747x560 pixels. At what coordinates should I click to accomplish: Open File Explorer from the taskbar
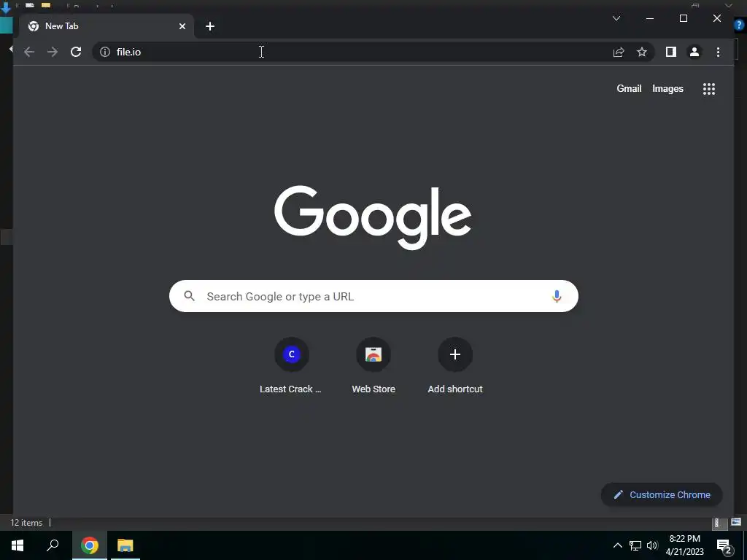click(125, 545)
